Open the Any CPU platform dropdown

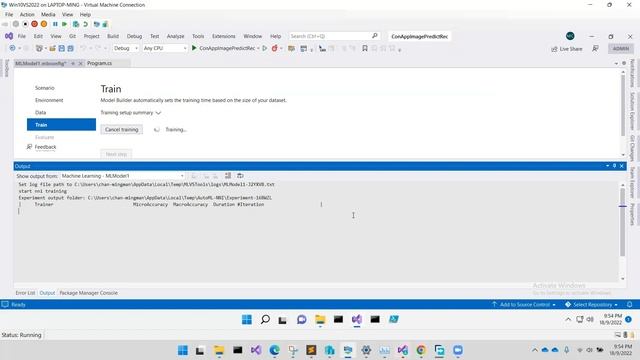(165, 48)
